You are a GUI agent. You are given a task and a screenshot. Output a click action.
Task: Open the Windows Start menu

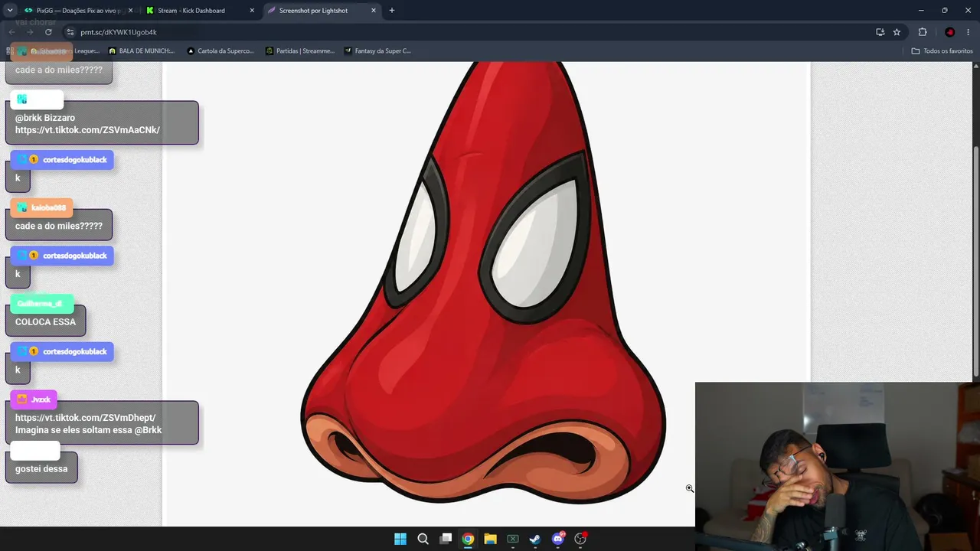click(x=400, y=539)
